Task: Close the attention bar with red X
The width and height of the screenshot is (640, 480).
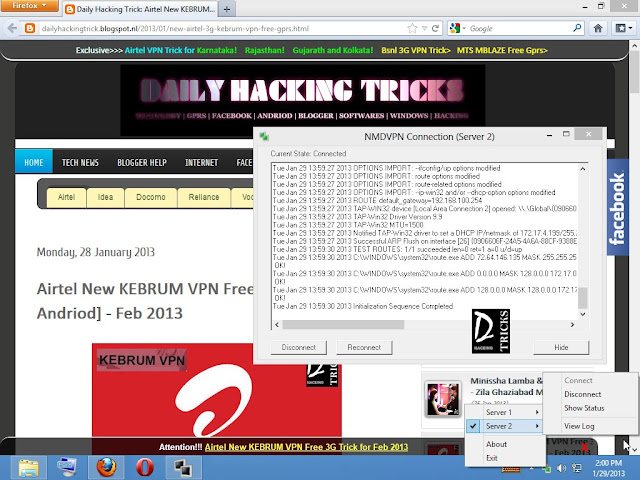Action: (584, 448)
